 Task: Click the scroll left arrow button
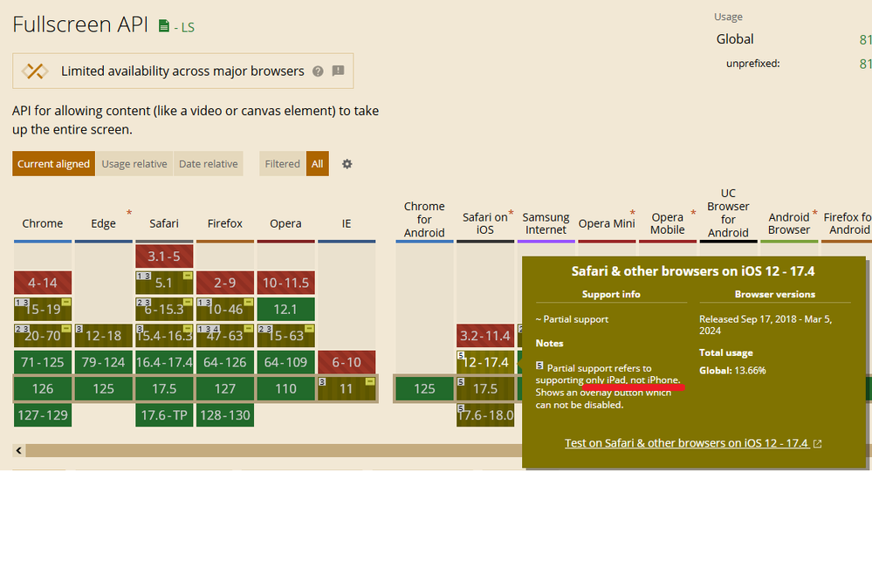(x=19, y=450)
